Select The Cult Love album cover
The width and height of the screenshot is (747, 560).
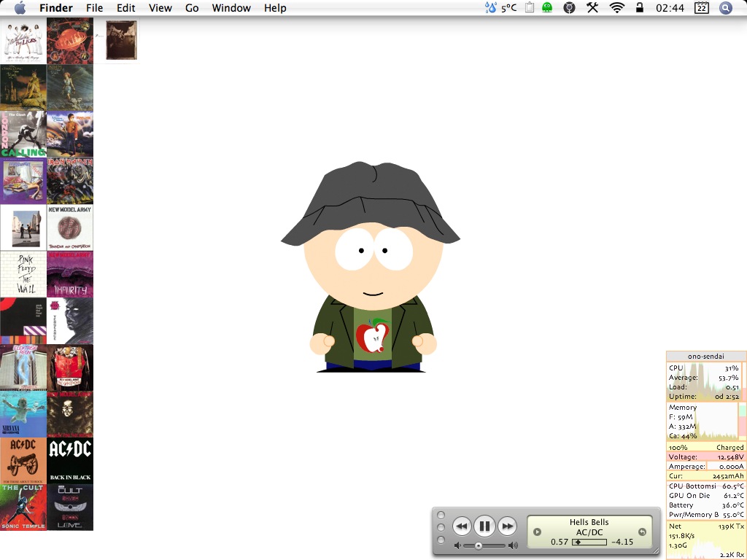click(70, 507)
